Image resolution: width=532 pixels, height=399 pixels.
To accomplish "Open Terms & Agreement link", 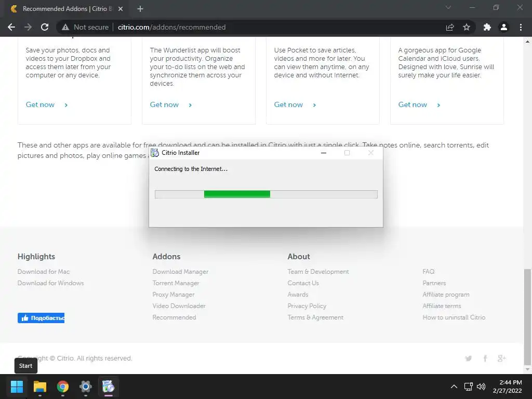I will [315, 317].
